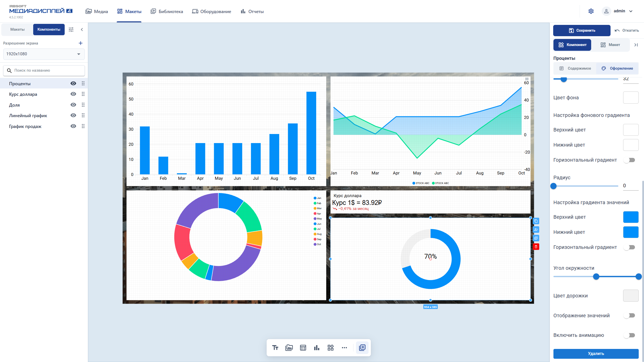
Task: Open the hamburger menu on area chart
Action: (527, 79)
